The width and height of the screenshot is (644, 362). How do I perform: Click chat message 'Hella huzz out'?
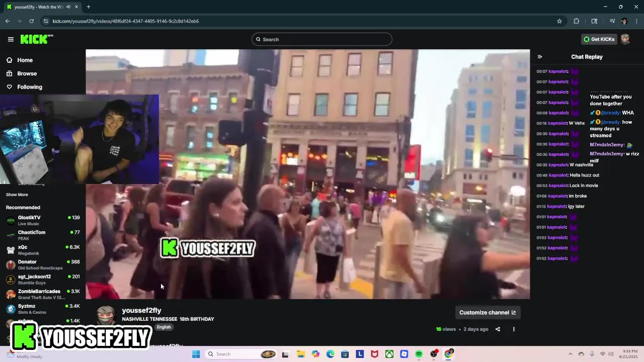[x=584, y=175]
